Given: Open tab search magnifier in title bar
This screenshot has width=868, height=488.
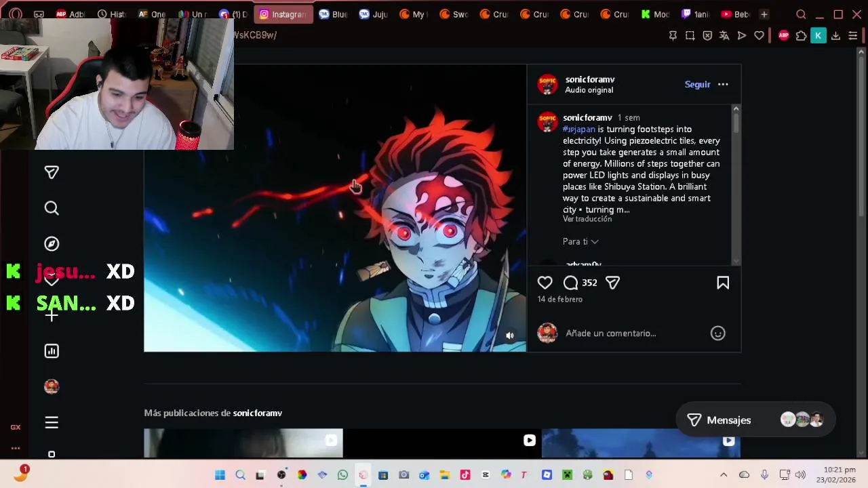Looking at the screenshot, I should click(801, 14).
